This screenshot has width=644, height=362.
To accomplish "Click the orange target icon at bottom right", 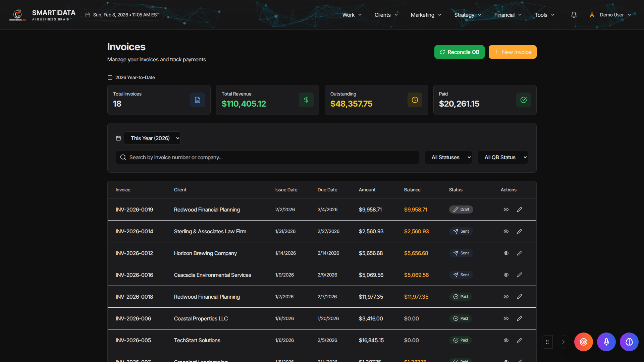I will coord(583,342).
